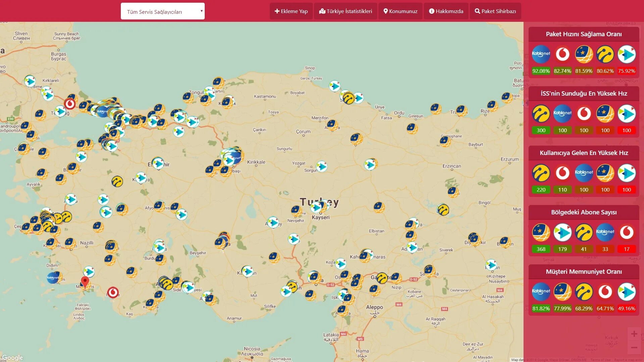644x362 pixels.
Task: Click the play-arrow marker near Edirne
Action: (x=30, y=81)
